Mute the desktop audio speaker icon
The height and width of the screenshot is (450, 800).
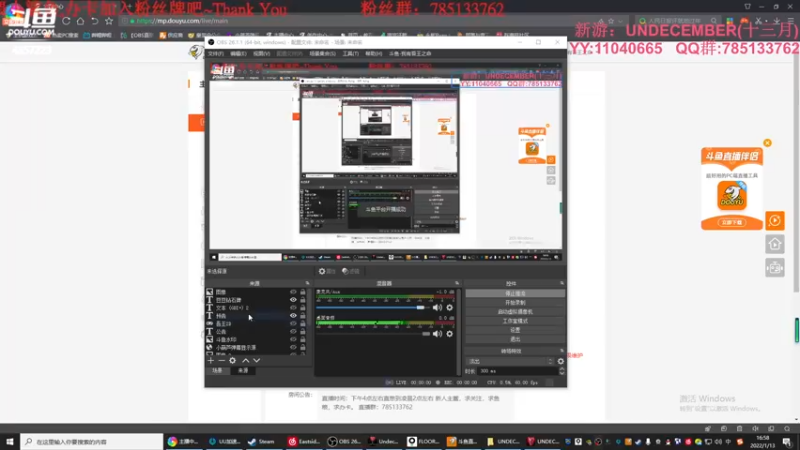click(x=437, y=334)
